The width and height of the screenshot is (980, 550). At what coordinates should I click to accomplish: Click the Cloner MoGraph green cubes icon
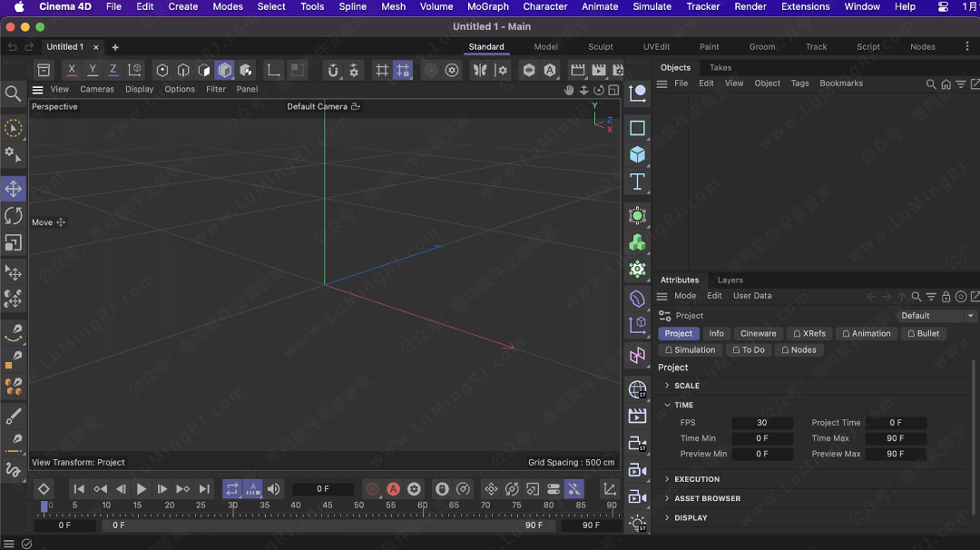[x=638, y=242]
